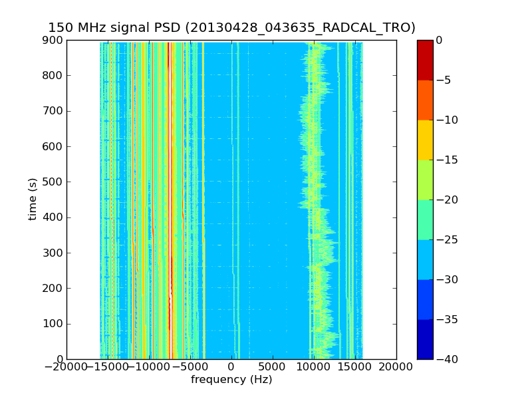Click the orange colorbar segment
532x399 pixels.
pos(425,100)
